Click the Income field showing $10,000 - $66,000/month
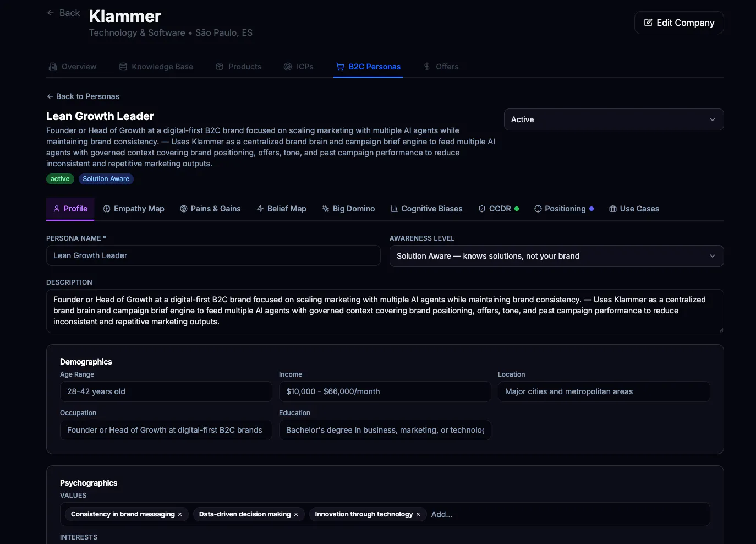This screenshot has width=756, height=544. coord(385,391)
